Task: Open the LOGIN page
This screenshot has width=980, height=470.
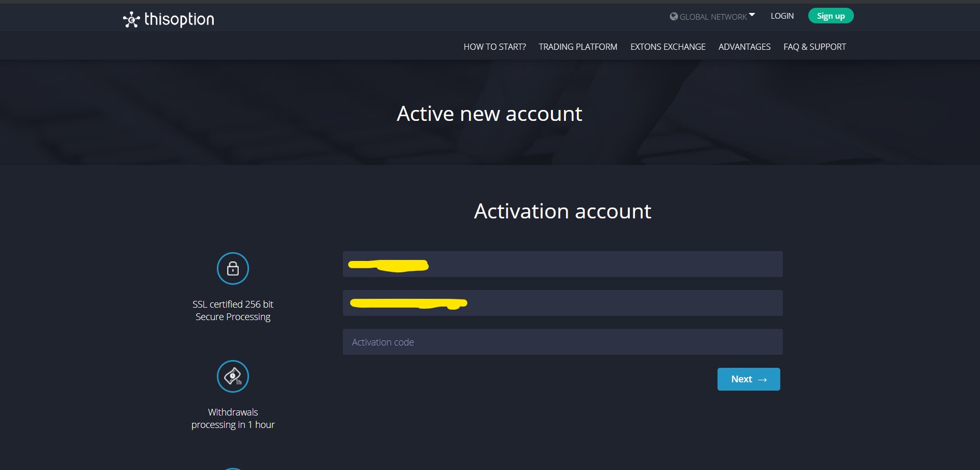Action: (782, 16)
